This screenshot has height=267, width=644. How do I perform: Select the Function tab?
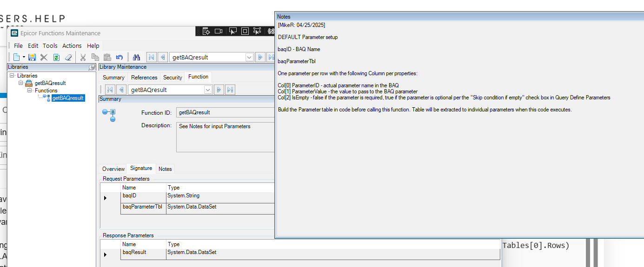click(199, 77)
